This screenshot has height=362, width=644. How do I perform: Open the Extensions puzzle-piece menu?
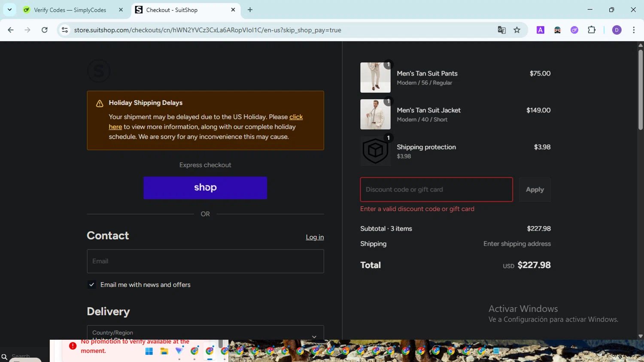pos(592,30)
